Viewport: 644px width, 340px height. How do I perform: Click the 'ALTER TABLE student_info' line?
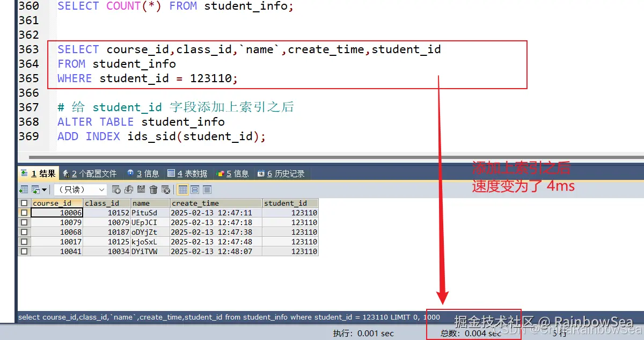(x=141, y=122)
